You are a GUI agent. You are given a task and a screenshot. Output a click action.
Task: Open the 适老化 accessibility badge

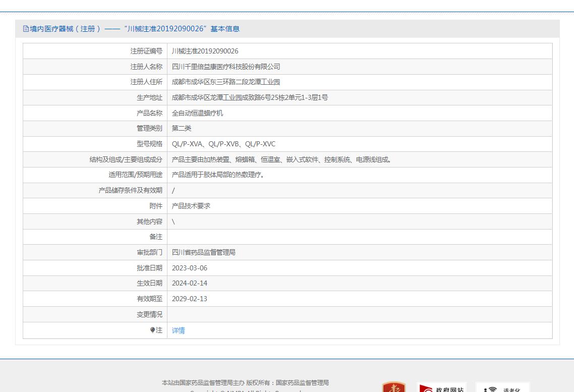tap(502, 387)
